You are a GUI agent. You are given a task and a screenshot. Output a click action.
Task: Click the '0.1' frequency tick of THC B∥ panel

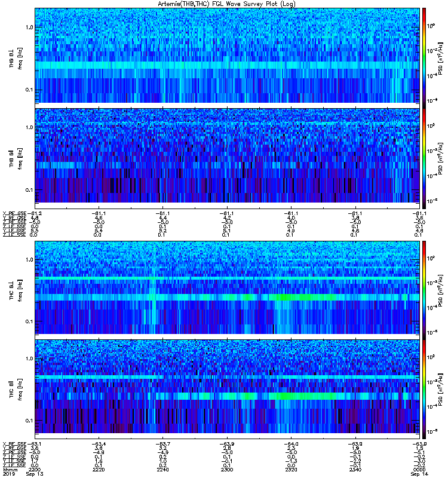(29, 421)
